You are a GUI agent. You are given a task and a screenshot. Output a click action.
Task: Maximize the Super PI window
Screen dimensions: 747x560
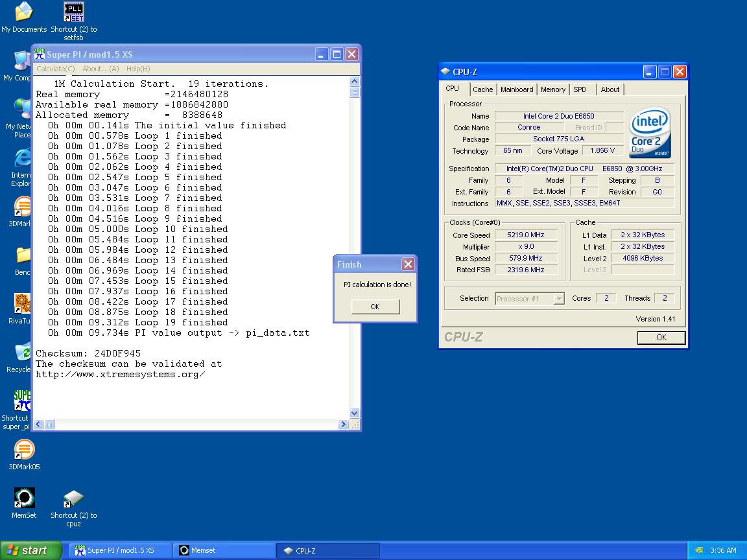click(x=337, y=54)
